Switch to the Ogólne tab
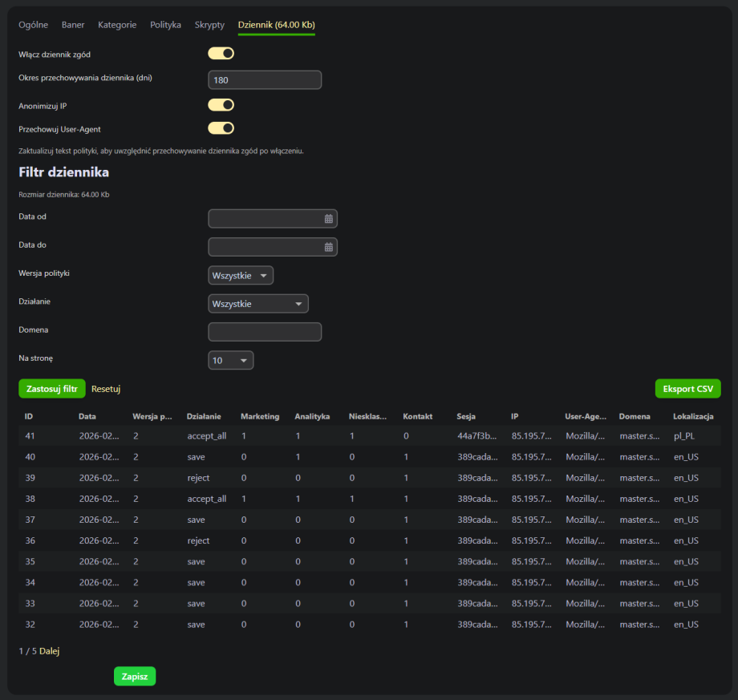The height and width of the screenshot is (700, 738). tap(34, 25)
